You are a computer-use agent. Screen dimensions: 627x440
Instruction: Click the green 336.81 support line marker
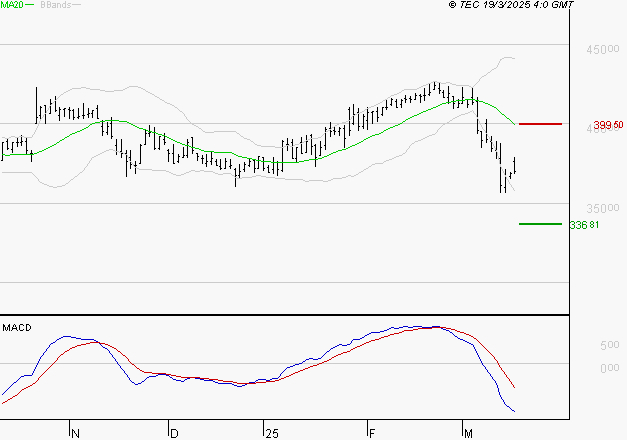point(541,224)
